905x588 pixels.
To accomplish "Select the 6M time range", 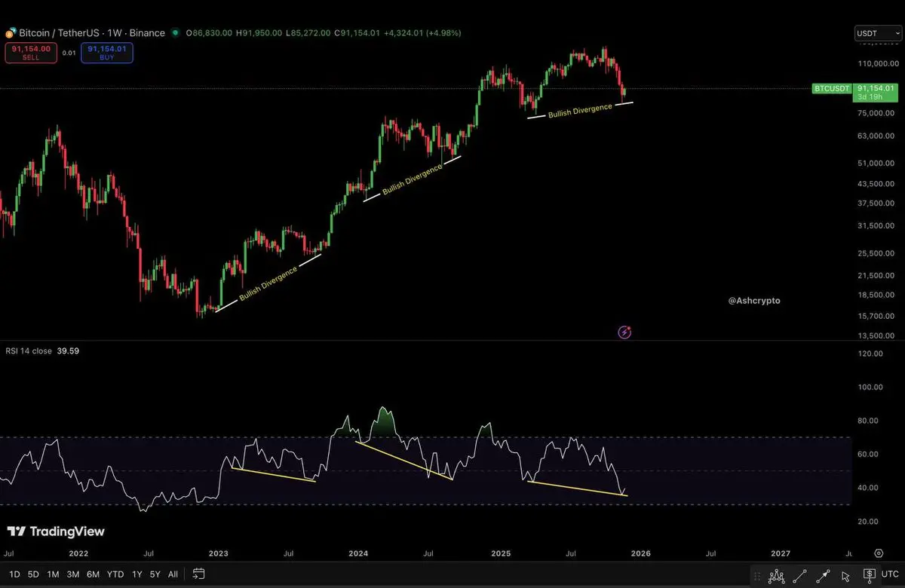I will pyautogui.click(x=93, y=574).
